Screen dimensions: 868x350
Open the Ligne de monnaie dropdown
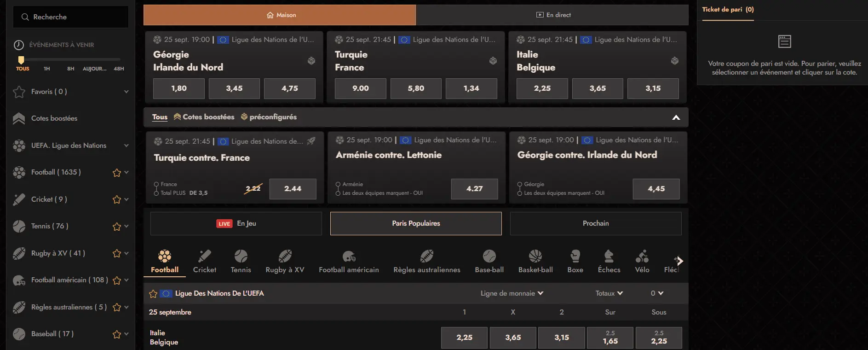pos(512,293)
